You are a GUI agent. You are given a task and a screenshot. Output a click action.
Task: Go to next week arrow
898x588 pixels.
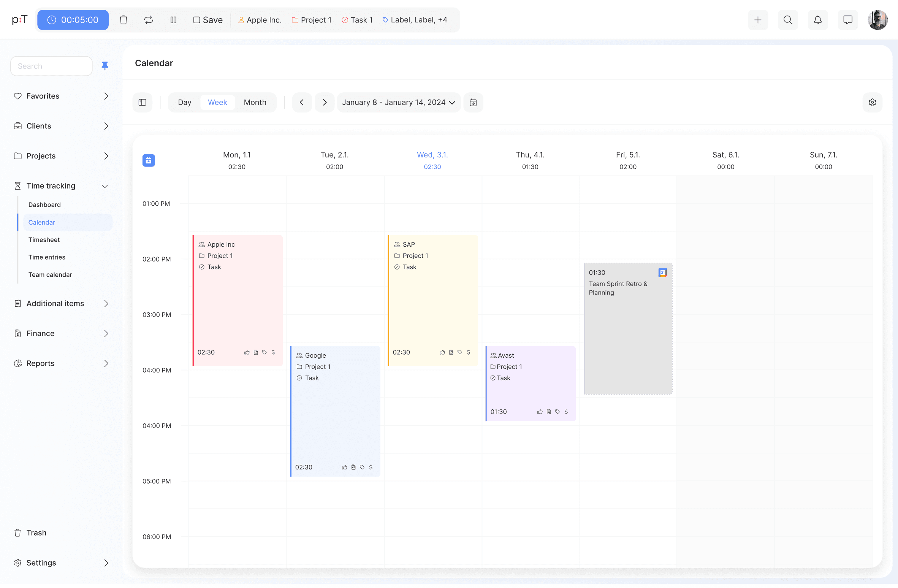pos(325,102)
